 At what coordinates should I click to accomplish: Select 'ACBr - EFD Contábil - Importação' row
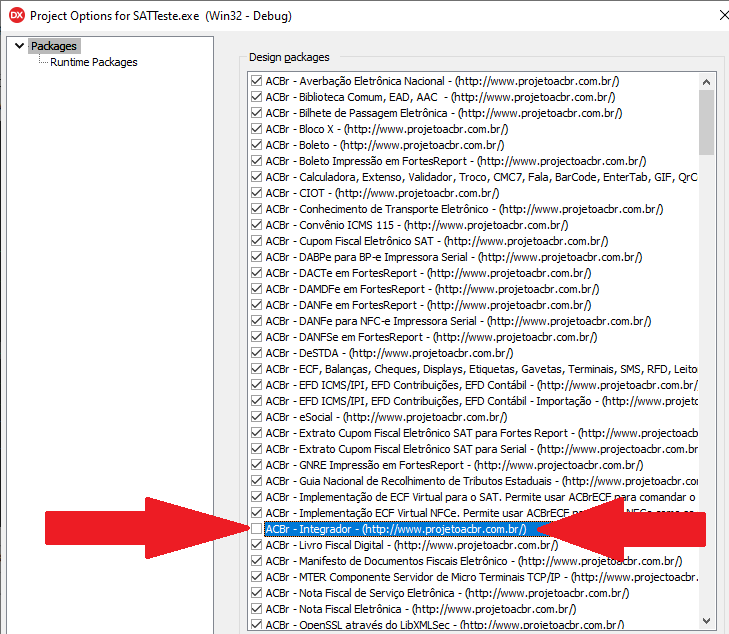tap(482, 401)
